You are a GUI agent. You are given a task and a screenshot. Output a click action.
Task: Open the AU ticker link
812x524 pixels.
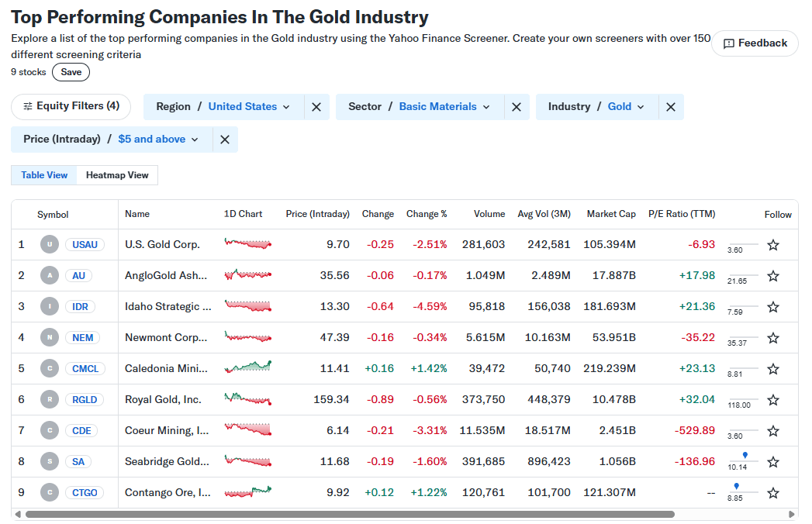pyautogui.click(x=78, y=275)
